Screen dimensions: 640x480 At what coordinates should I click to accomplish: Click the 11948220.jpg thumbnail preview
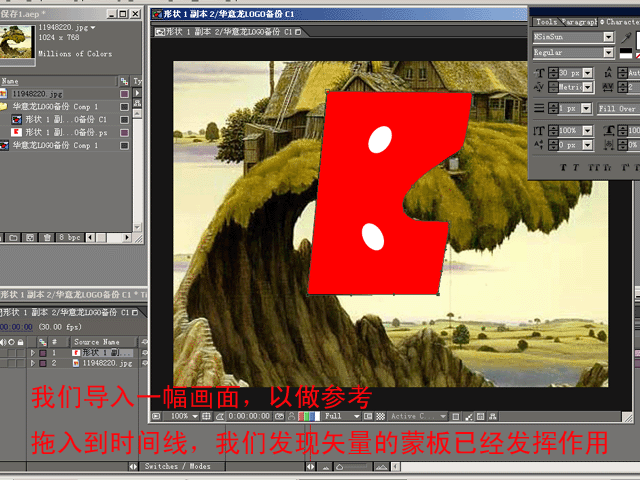[16, 42]
